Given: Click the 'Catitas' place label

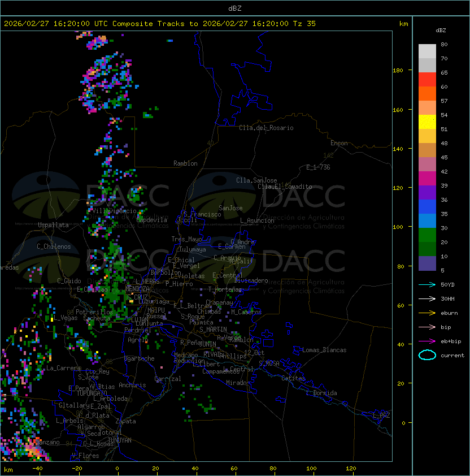Looking at the screenshot, I should click(293, 378).
